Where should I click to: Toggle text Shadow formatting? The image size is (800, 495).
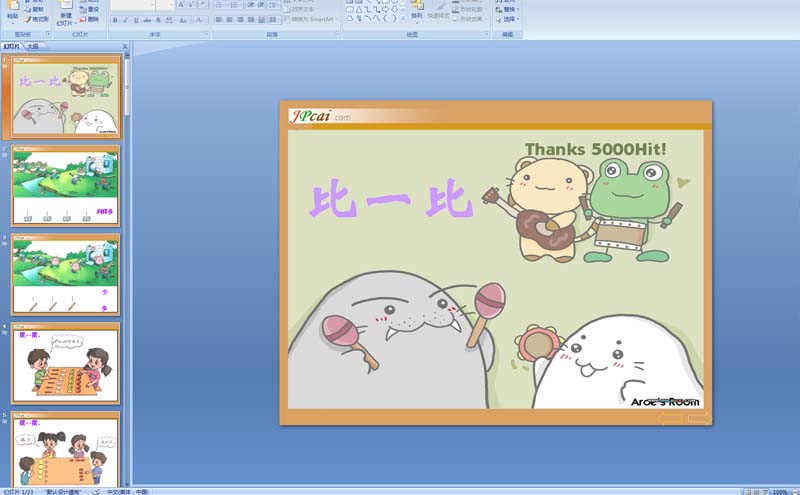pyautogui.click(x=158, y=20)
